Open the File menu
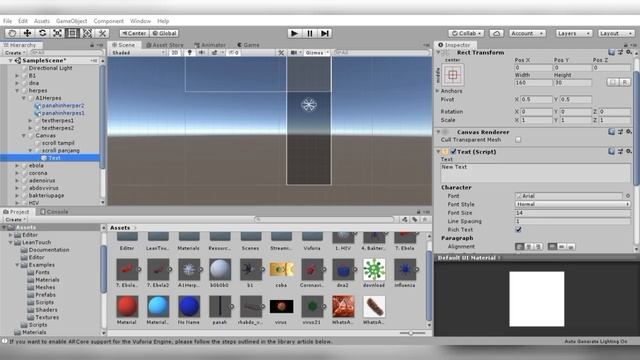Screen dimensions: 640x360 click(7, 21)
